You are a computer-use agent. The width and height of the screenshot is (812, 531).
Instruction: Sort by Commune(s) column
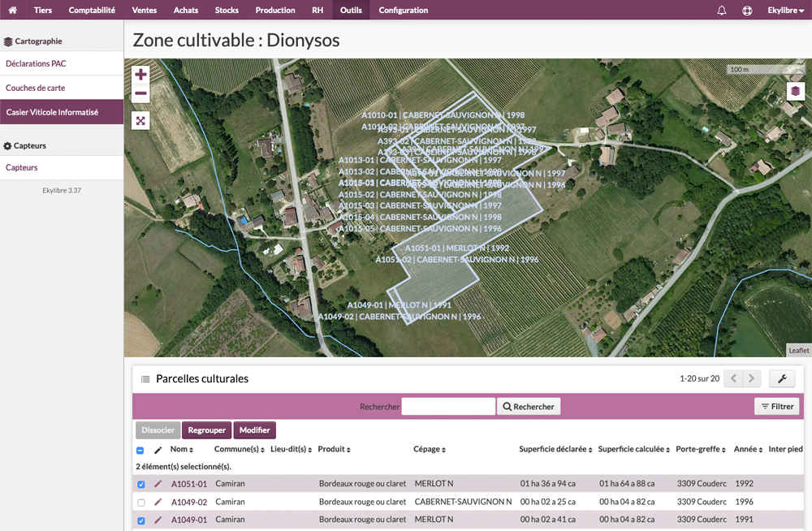pyautogui.click(x=240, y=449)
